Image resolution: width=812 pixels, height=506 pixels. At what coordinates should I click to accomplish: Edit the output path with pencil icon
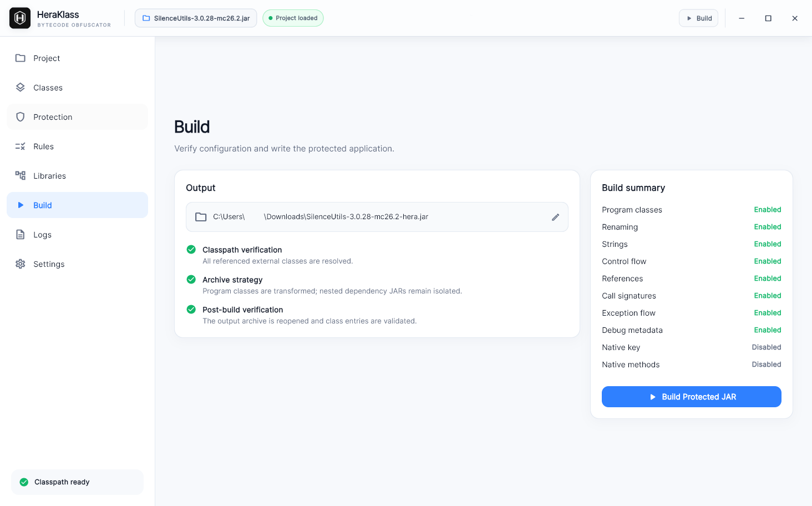click(555, 217)
